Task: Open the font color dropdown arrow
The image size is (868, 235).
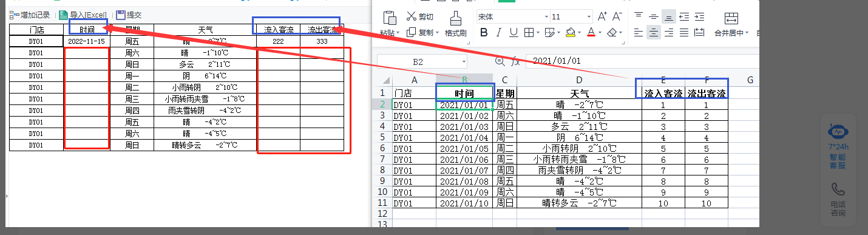Action: click(600, 33)
